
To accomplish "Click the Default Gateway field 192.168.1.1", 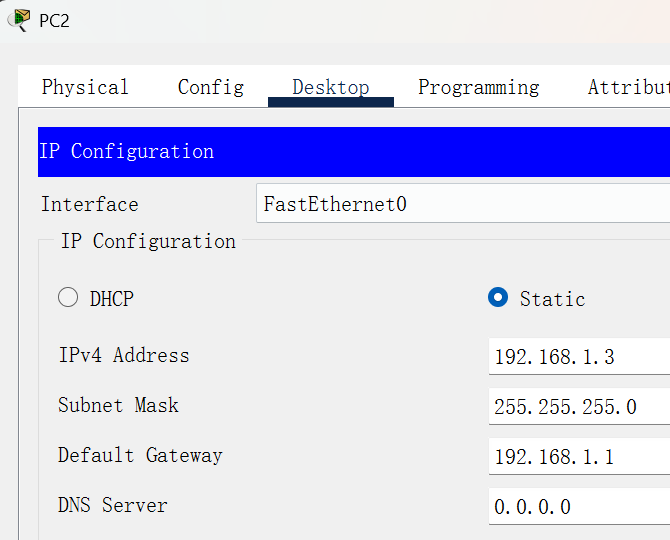I will [x=579, y=456].
